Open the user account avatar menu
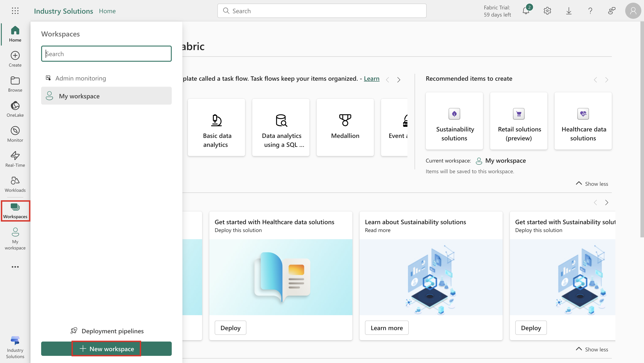This screenshot has width=644, height=363. click(633, 11)
